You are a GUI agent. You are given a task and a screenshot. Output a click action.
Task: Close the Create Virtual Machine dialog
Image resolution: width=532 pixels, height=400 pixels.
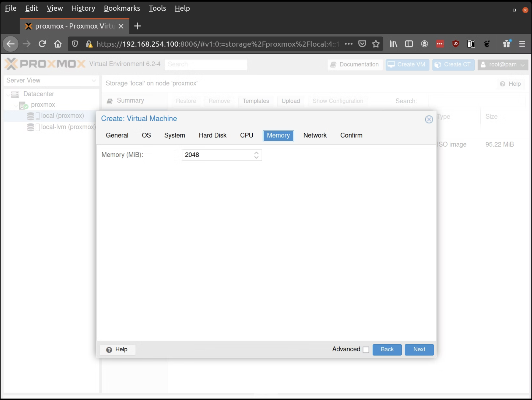pos(429,119)
